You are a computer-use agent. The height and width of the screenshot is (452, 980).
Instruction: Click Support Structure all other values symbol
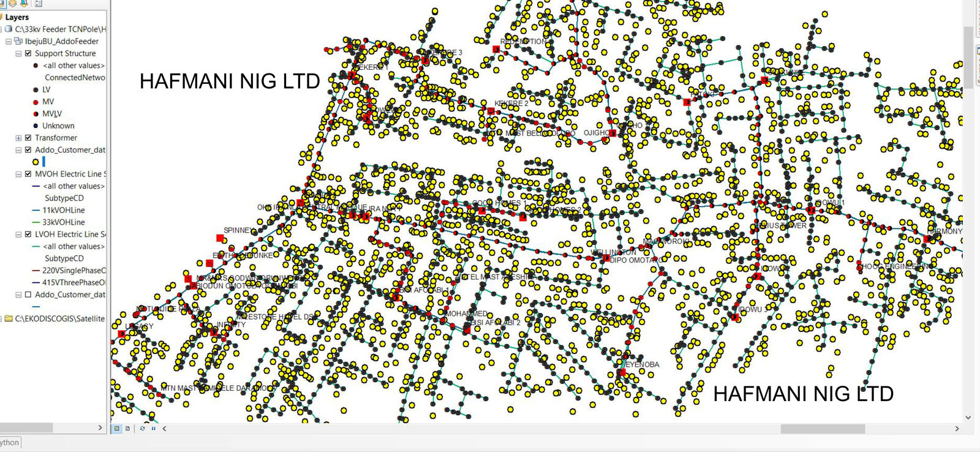(x=36, y=66)
